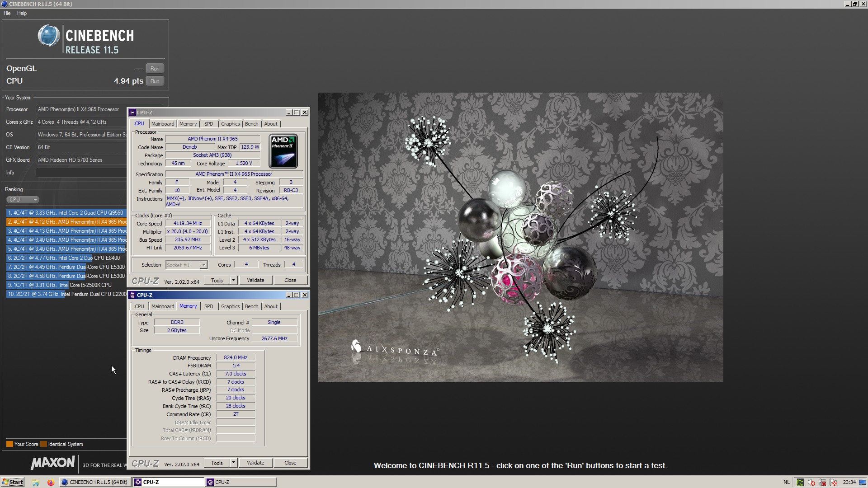Click the MAXON logo at the bottom

pos(52,463)
